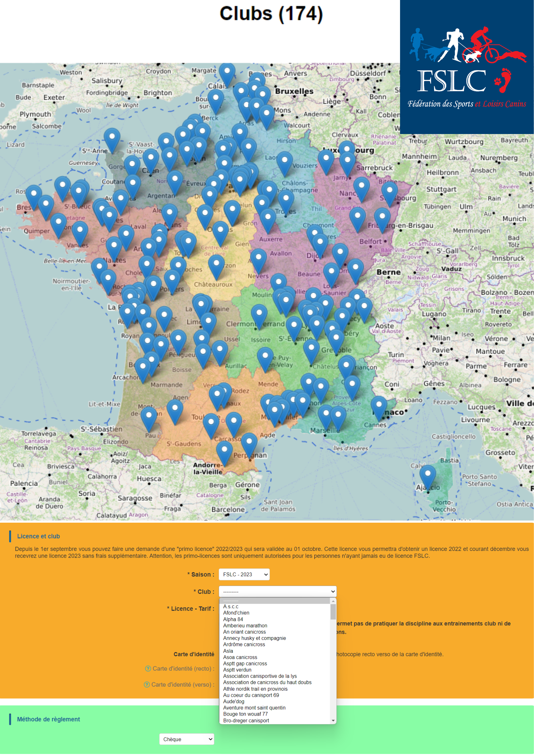Pick Association de canicross du haut doubs

click(x=275, y=683)
